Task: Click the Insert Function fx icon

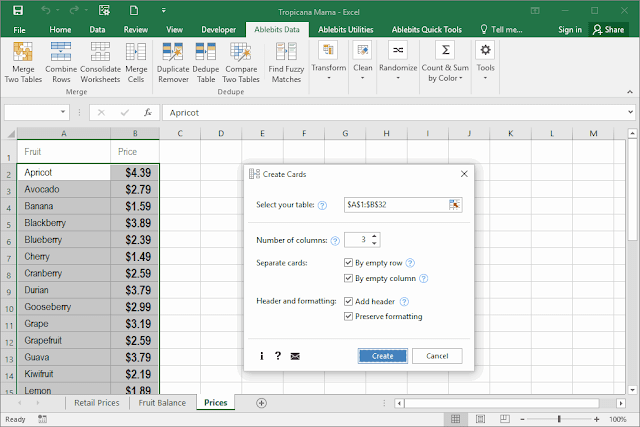Action: pyautogui.click(x=148, y=112)
